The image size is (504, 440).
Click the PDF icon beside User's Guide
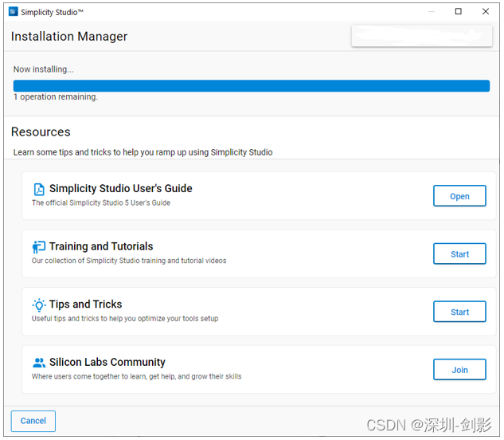(39, 189)
